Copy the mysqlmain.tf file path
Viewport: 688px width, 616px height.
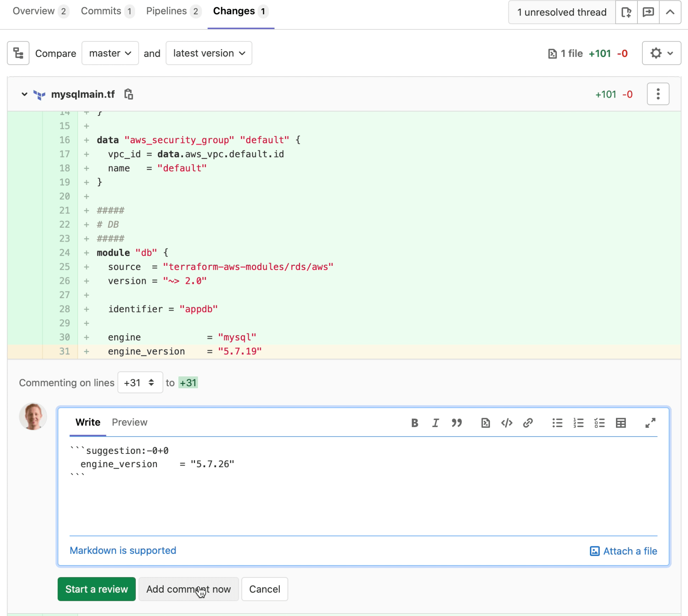128,94
